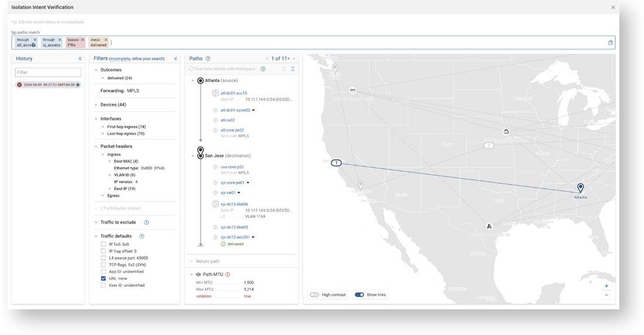
Task: Uncheck the URL: none checkbox
Action: (x=104, y=279)
